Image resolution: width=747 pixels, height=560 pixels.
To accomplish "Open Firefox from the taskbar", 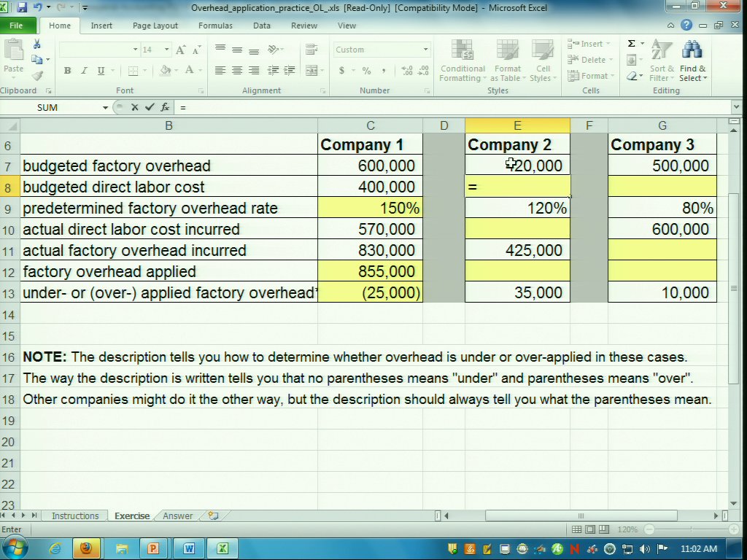I will tap(86, 548).
